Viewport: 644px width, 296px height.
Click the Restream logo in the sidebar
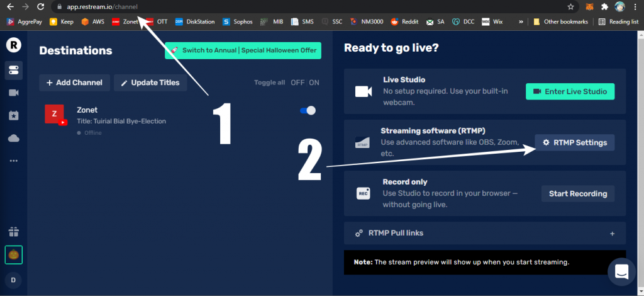14,45
